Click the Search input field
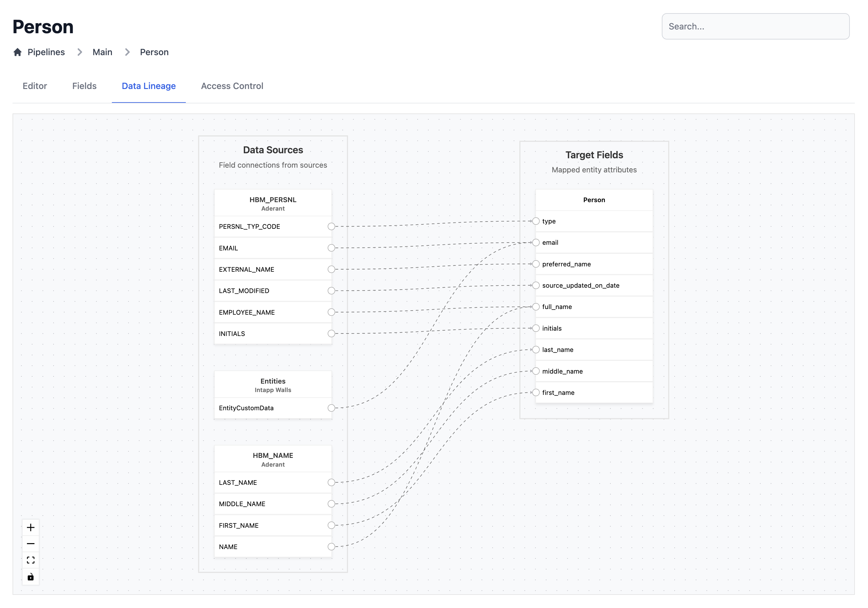The width and height of the screenshot is (868, 608). 755,26
